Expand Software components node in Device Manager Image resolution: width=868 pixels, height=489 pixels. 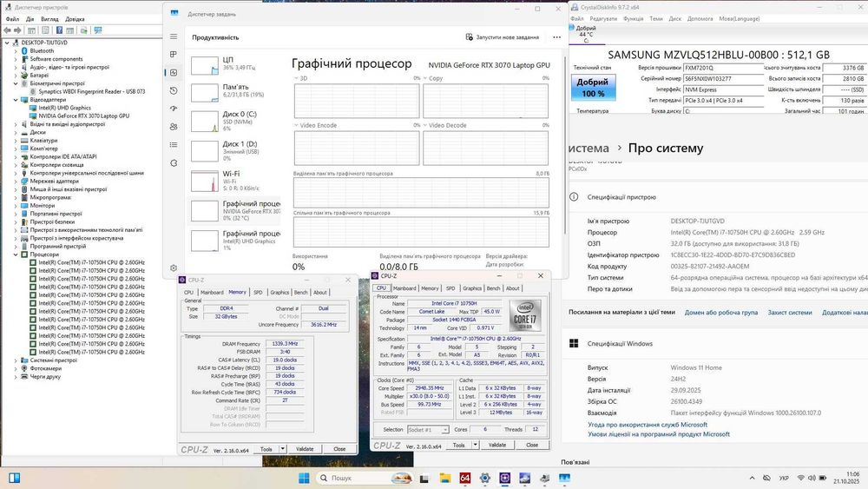[16, 59]
